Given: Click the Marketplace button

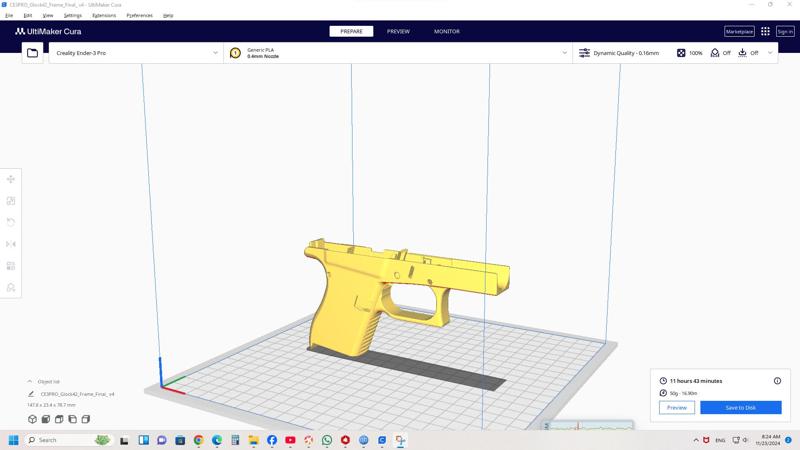Looking at the screenshot, I should coord(739,31).
